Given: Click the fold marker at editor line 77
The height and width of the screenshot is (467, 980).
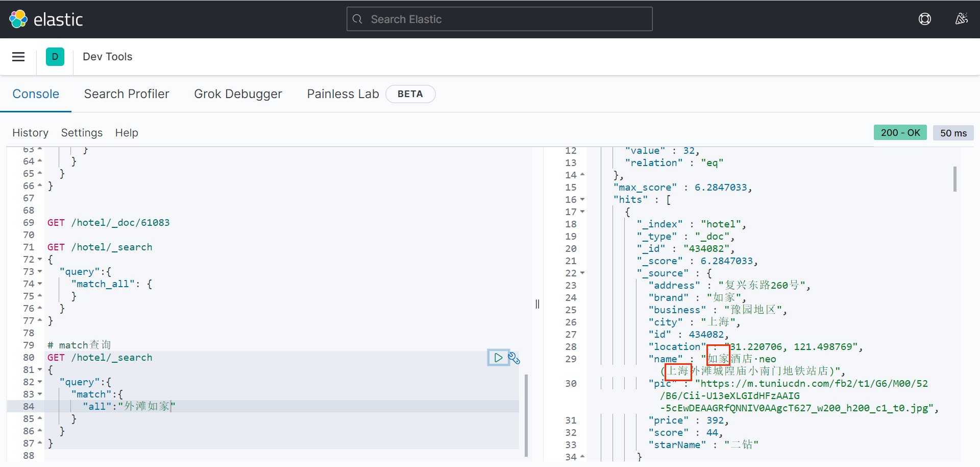Looking at the screenshot, I should tap(40, 321).
